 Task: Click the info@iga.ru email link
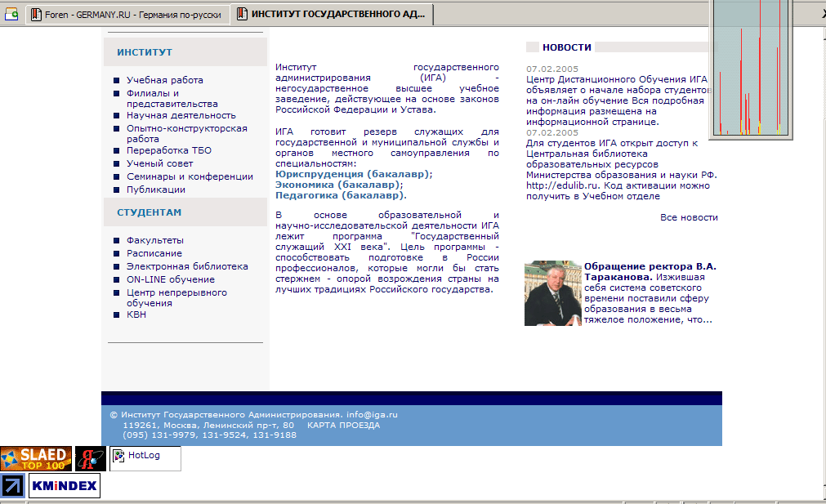[372, 415]
